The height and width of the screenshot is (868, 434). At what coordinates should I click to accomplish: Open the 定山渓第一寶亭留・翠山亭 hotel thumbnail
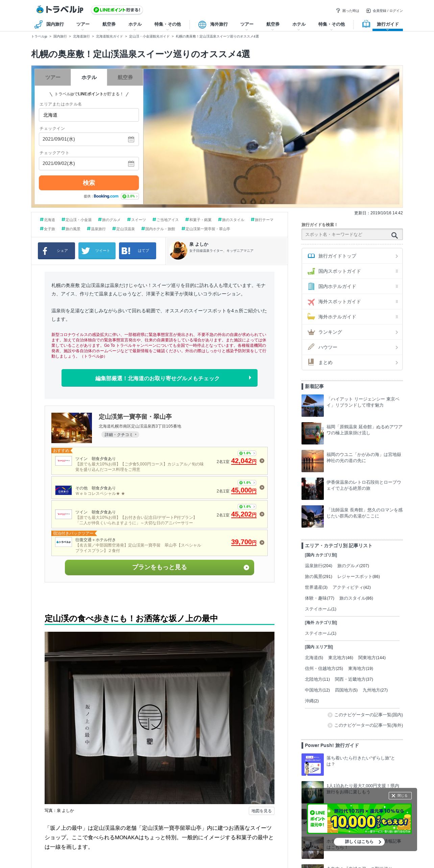coord(72,428)
